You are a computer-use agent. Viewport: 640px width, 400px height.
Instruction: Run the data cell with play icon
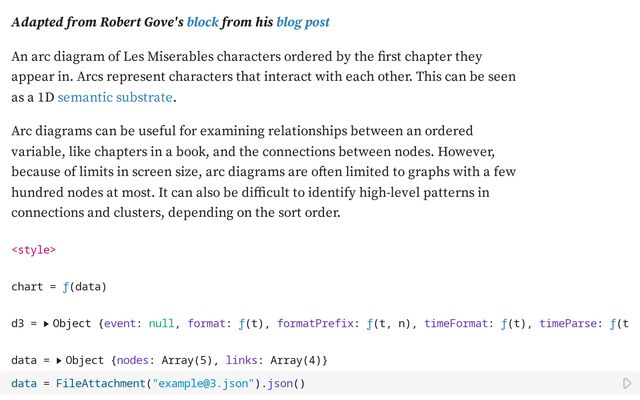627,383
